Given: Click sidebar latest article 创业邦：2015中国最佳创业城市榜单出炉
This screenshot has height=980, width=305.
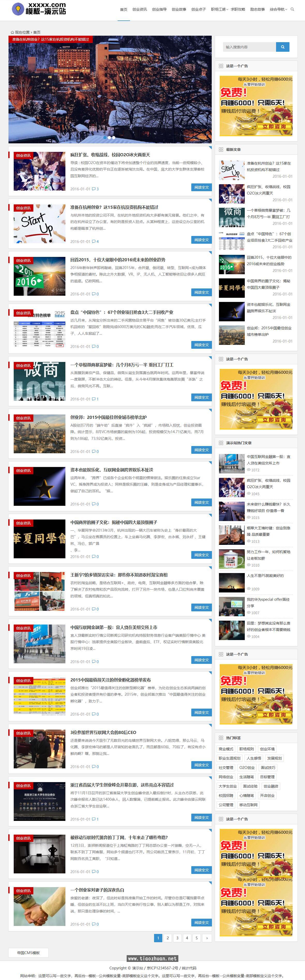Looking at the screenshot, I should point(269,331).
